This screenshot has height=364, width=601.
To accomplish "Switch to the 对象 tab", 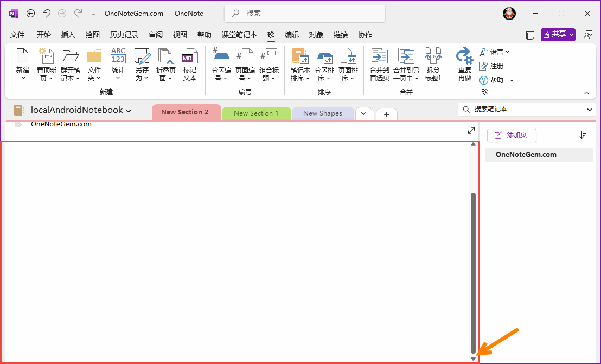I will click(316, 35).
